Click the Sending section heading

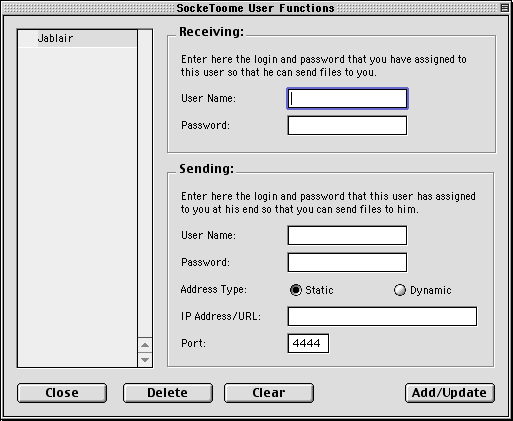(207, 169)
